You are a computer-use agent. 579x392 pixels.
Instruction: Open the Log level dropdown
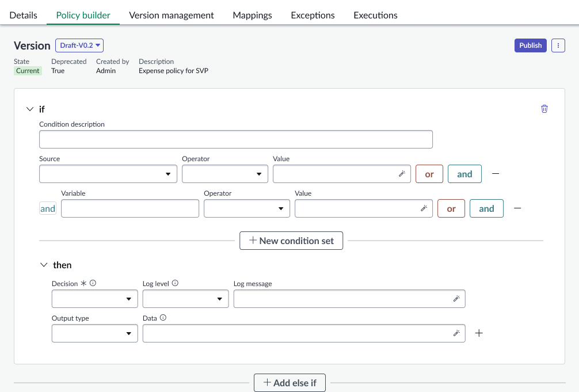coord(185,299)
